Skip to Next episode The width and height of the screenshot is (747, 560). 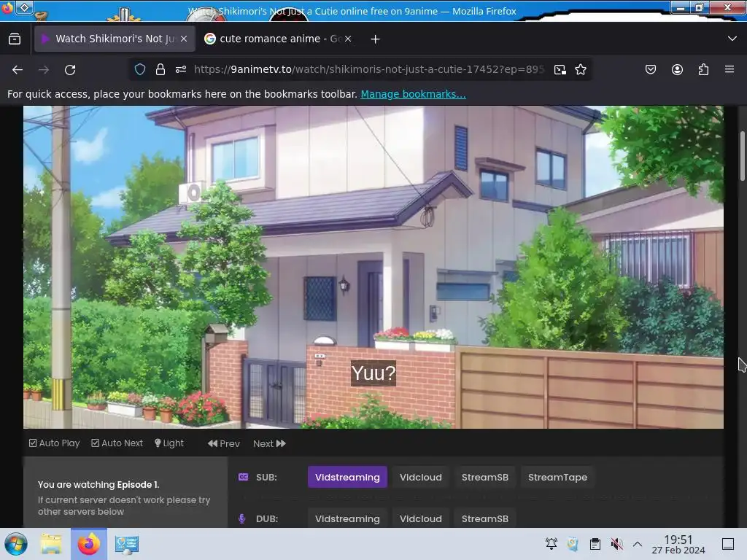tap(270, 444)
